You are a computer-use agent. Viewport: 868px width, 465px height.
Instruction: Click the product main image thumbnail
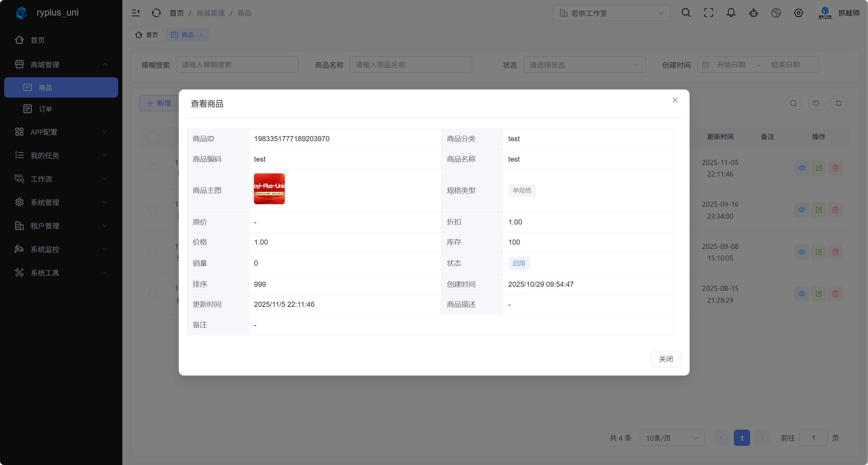269,189
